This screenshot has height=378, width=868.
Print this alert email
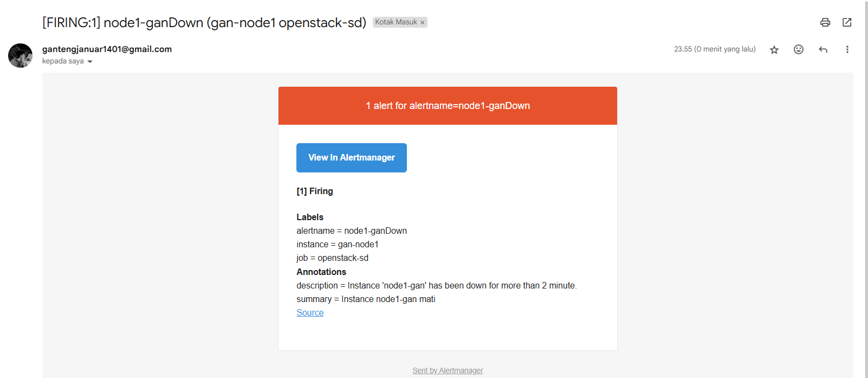click(825, 22)
